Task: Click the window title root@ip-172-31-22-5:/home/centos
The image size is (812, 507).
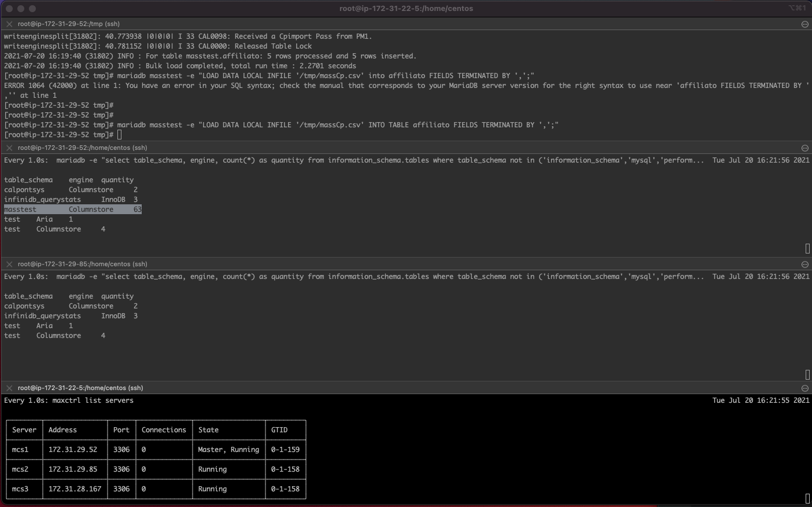Action: [406, 9]
